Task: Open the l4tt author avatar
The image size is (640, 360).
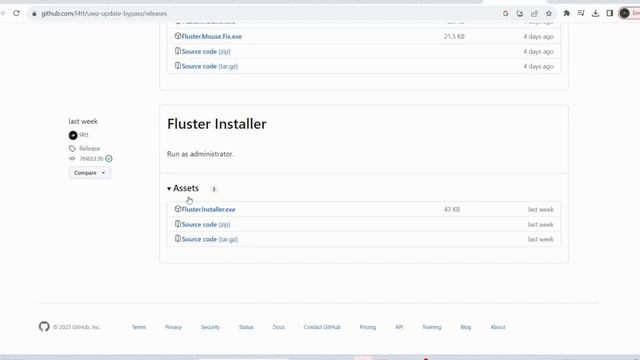Action: coord(73,135)
